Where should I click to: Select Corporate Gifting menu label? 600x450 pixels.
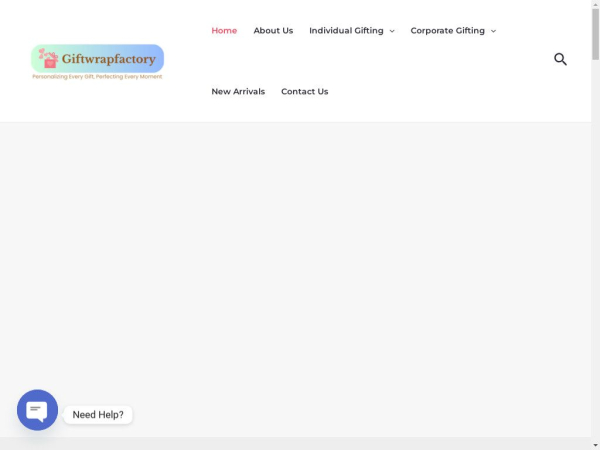click(x=448, y=31)
